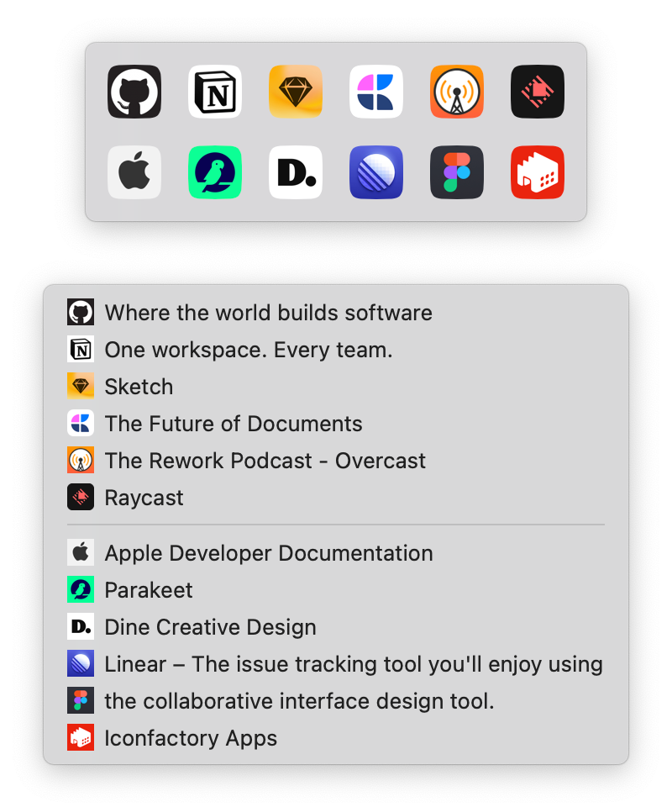Select the 'Parakeet' menu item
The height and width of the screenshot is (807, 672).
[336, 590]
